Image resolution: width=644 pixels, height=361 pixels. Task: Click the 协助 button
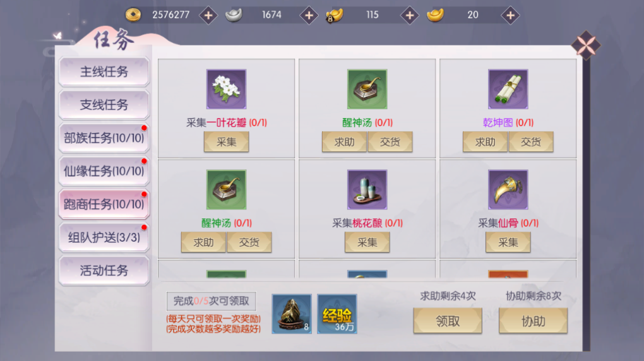(x=533, y=321)
